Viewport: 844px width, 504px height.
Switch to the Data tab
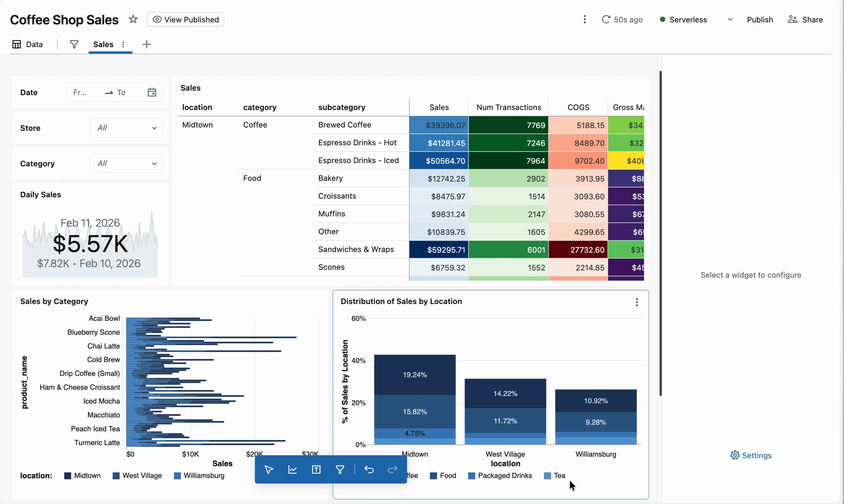pyautogui.click(x=28, y=44)
